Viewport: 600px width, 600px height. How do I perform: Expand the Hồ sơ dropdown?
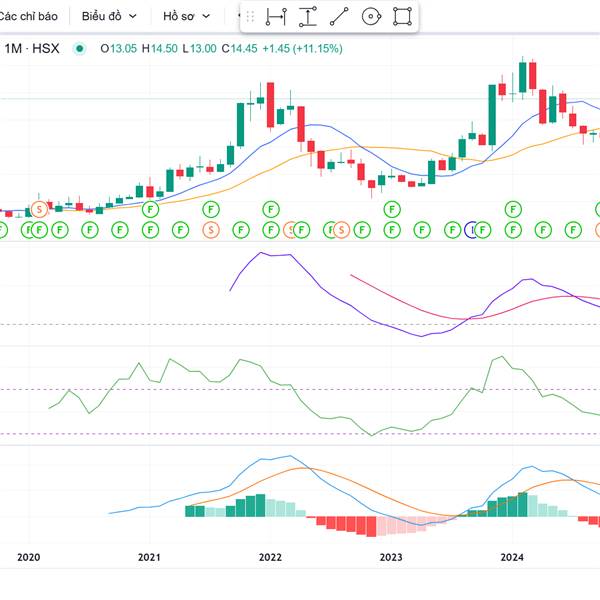[x=186, y=16]
